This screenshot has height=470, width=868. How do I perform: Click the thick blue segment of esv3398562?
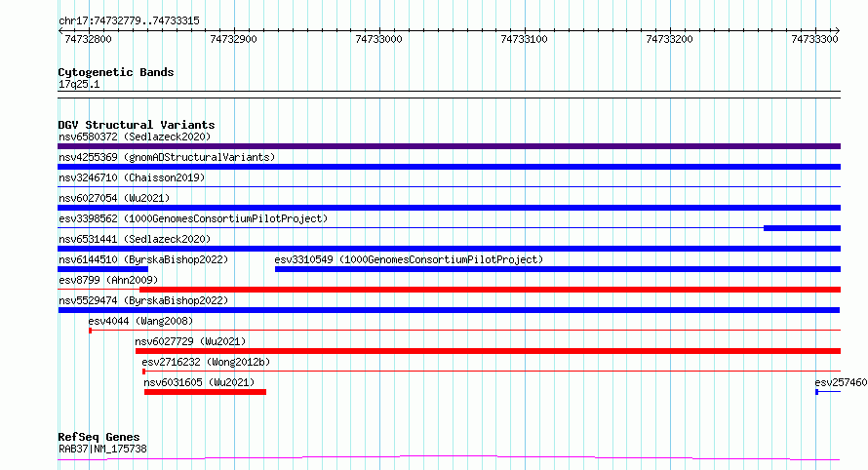coord(802,228)
